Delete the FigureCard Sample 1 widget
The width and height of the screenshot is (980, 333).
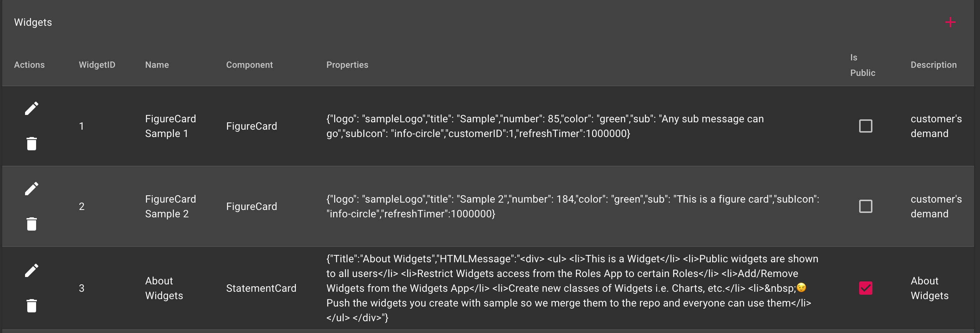32,143
